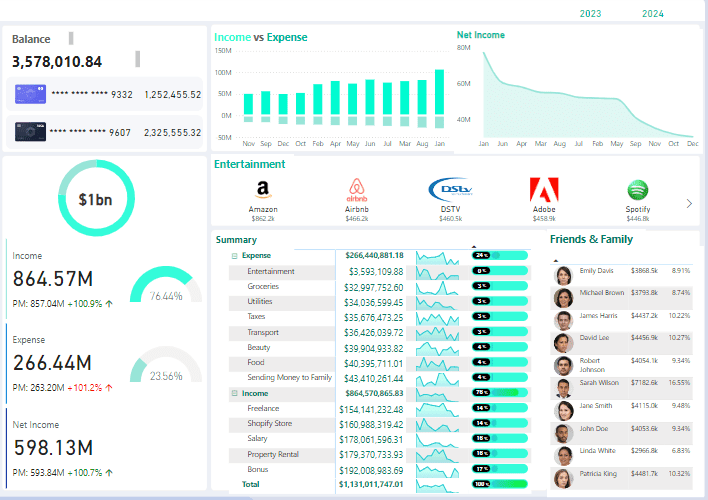Click balance amount 3,578,010.84

(x=57, y=62)
